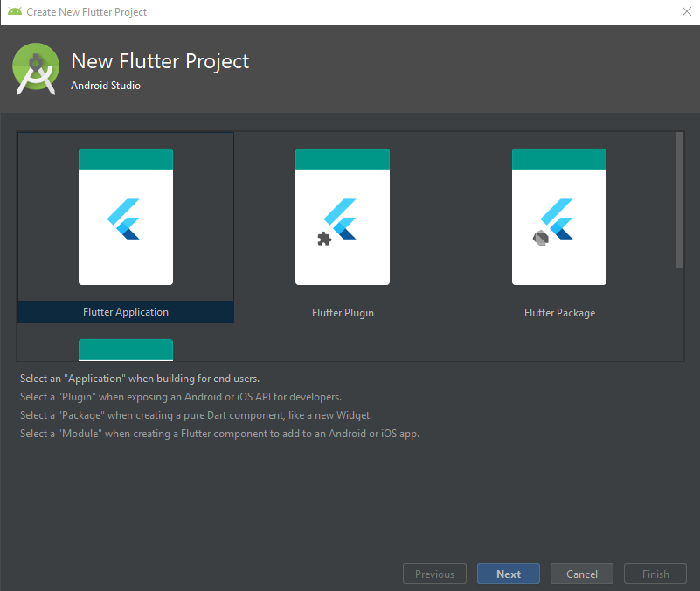
Task: Click the disabled Finish button
Action: pos(655,574)
